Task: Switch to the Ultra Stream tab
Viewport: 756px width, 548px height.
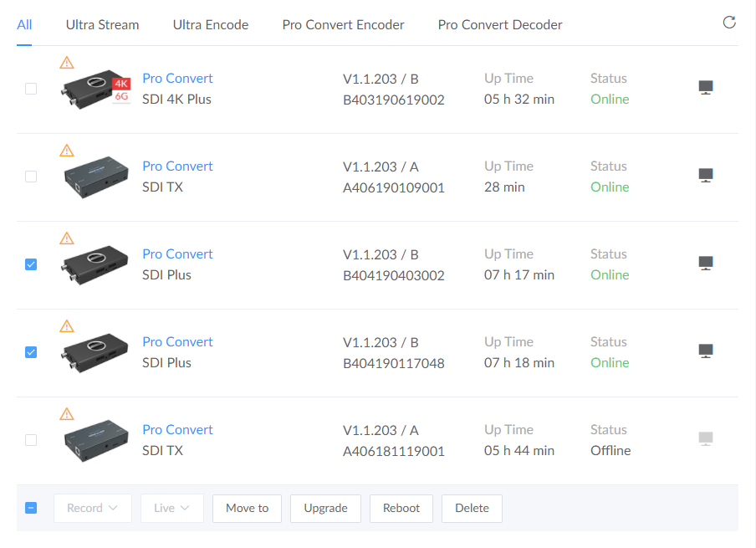Action: (102, 25)
